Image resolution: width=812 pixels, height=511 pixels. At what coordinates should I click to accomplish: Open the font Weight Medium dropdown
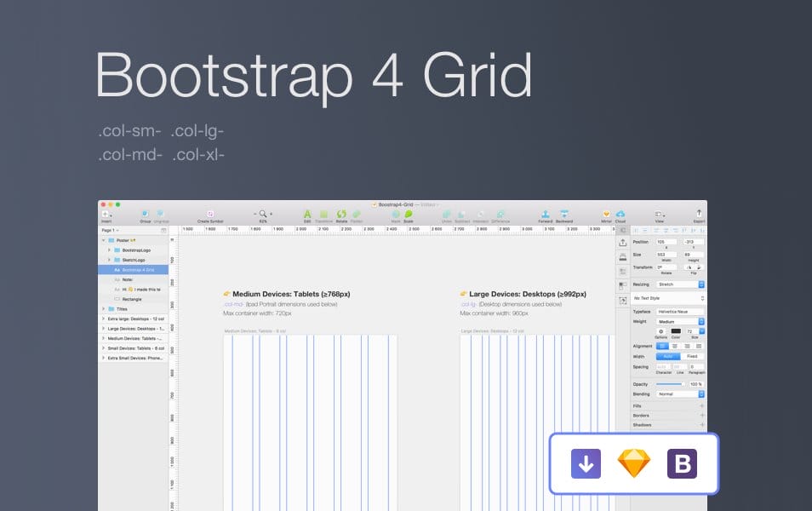(678, 322)
